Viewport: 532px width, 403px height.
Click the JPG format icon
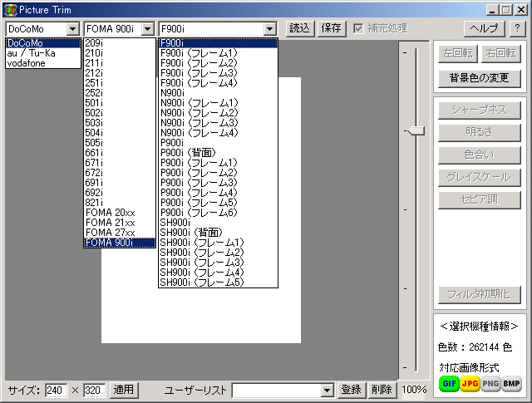coord(470,384)
